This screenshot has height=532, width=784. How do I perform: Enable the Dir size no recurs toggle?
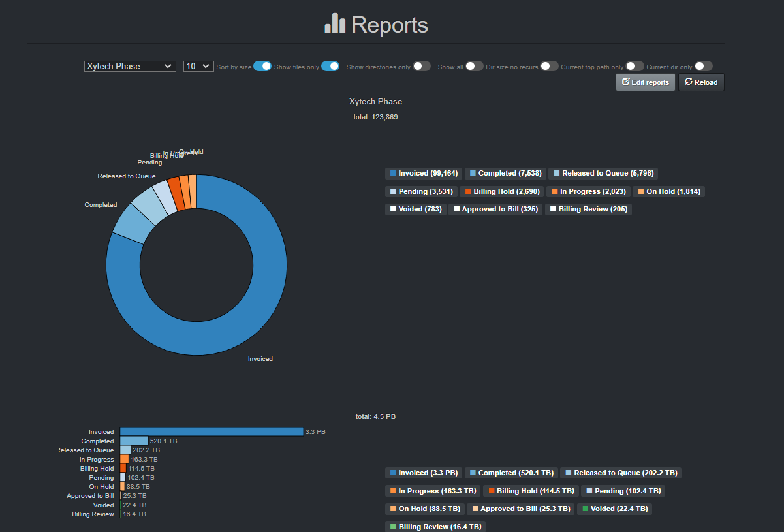pyautogui.click(x=550, y=66)
